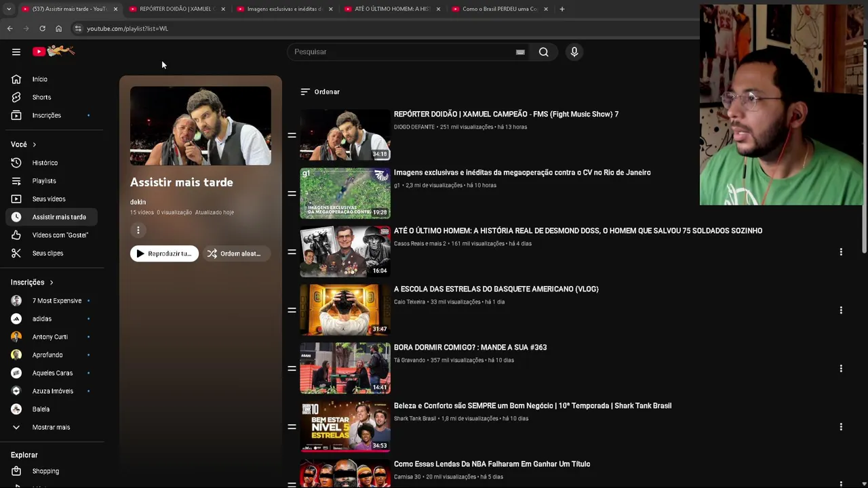Image resolution: width=868 pixels, height=488 pixels.
Task: Click Ordem aleatória shuffle button
Action: click(x=236, y=253)
